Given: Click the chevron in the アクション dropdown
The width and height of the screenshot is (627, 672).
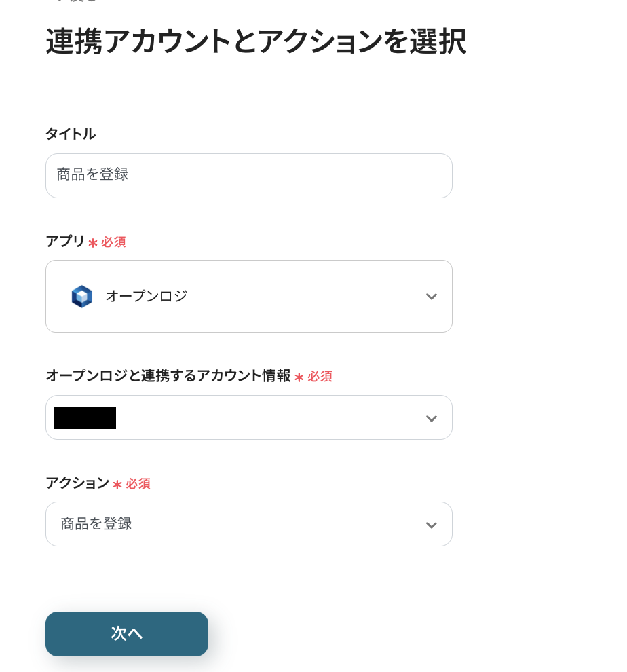Looking at the screenshot, I should click(x=431, y=525).
